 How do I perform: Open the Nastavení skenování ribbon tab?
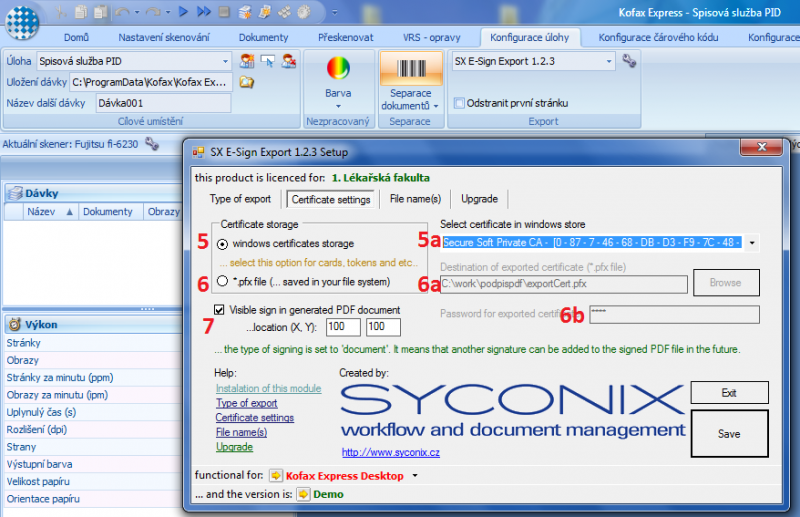pyautogui.click(x=163, y=37)
